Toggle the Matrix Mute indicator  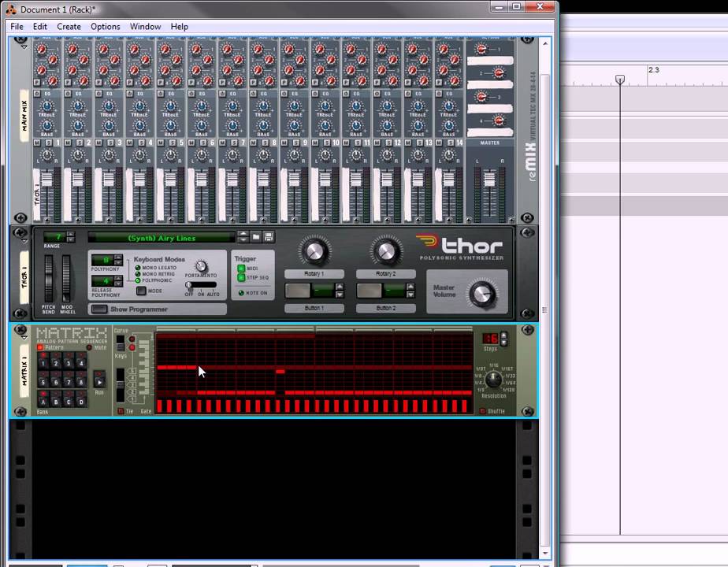[x=89, y=347]
